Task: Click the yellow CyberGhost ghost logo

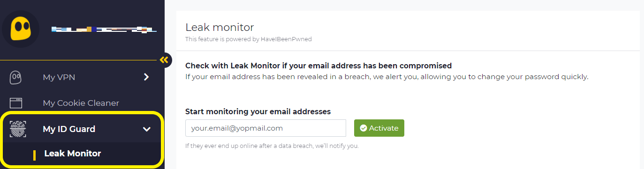Action: click(20, 29)
